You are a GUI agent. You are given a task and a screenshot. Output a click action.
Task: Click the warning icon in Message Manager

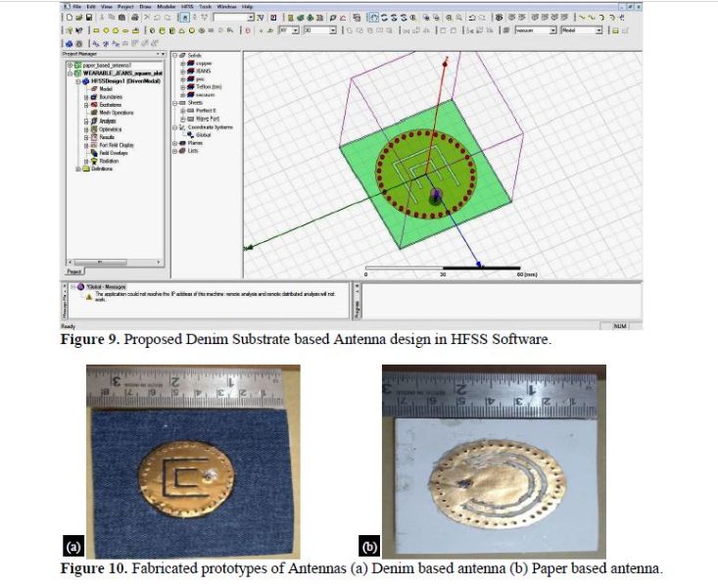point(89,297)
